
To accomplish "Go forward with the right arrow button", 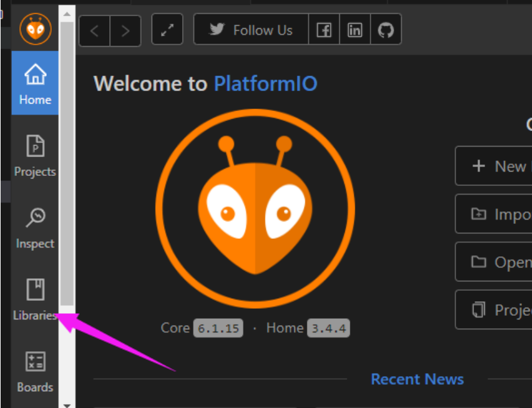I will tap(125, 31).
